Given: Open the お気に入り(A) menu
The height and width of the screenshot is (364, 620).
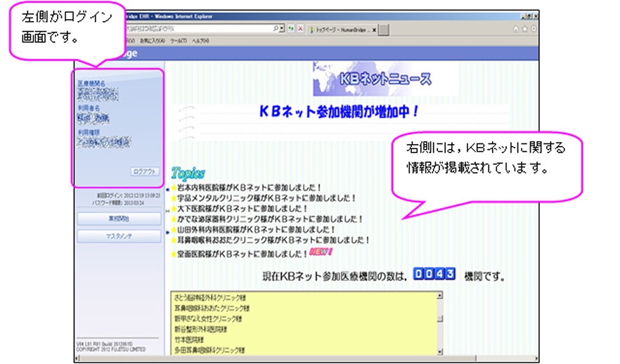Looking at the screenshot, I should [x=151, y=41].
